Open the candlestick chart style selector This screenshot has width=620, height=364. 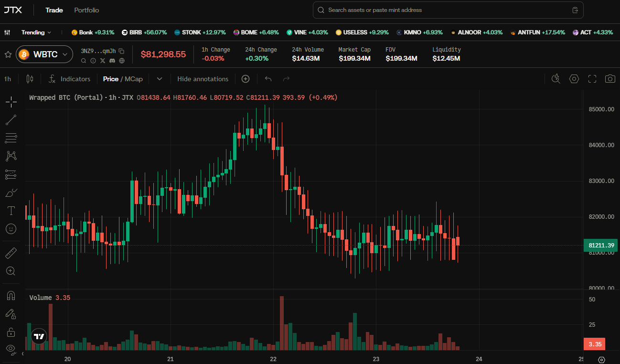tap(30, 79)
